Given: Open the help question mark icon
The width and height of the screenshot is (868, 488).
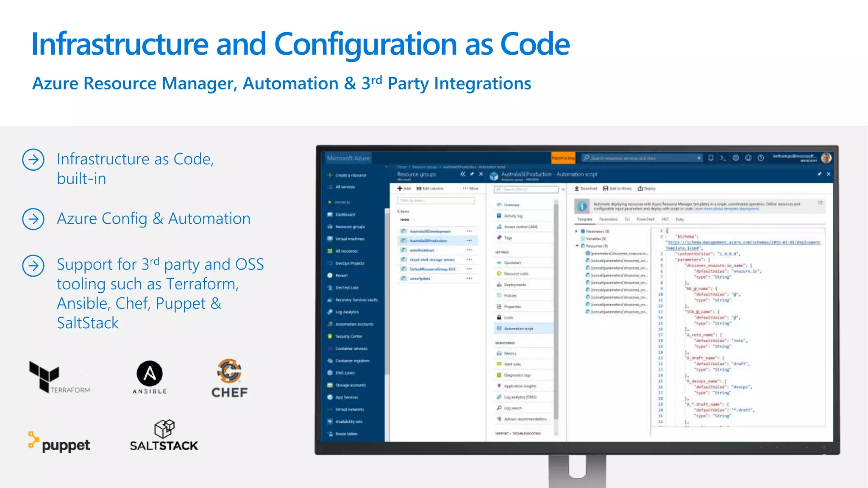Looking at the screenshot, I should pos(761,158).
